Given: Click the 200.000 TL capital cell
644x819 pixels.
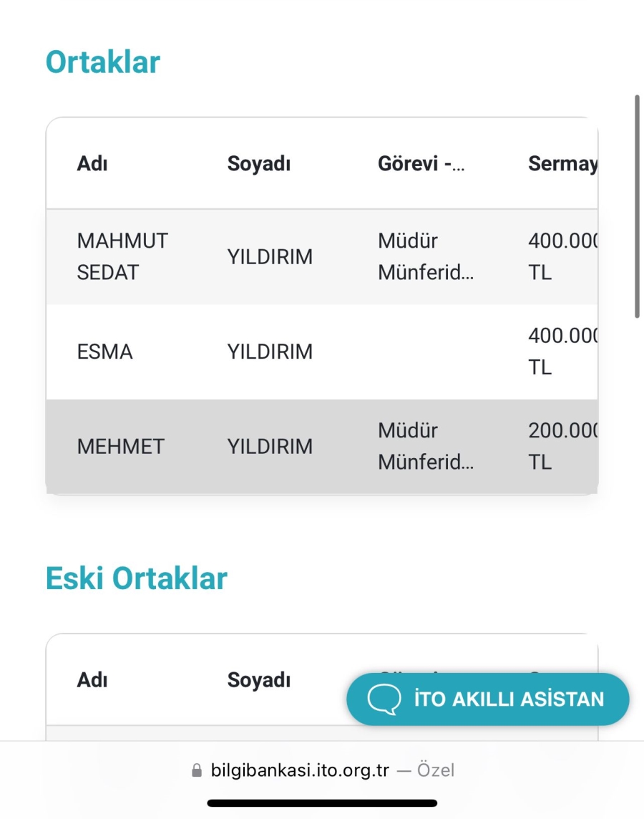Looking at the screenshot, I should [562, 446].
